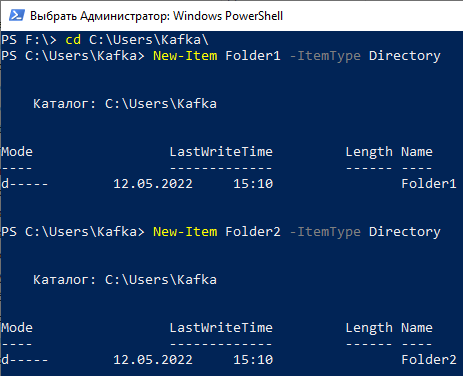Viewport: 463px width, 376px height.
Task: Click the first 'Каталог: C:\Users\Kafka' line
Action: point(125,104)
